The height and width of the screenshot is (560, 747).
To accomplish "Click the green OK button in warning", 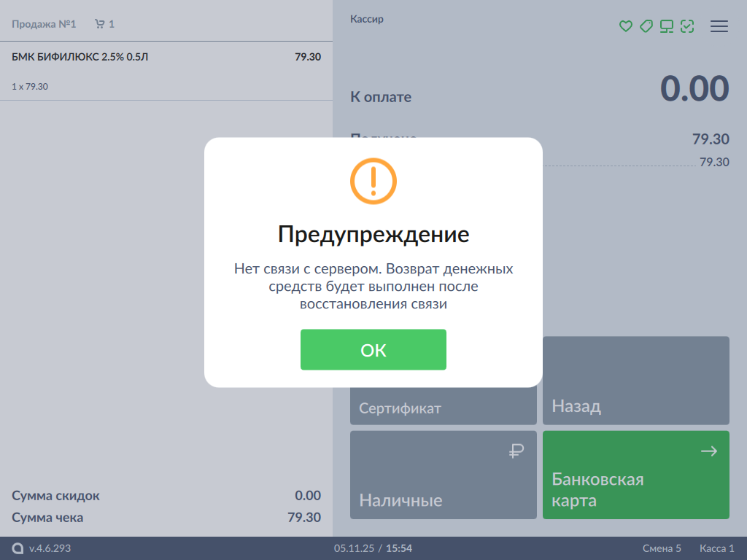I will (x=373, y=350).
